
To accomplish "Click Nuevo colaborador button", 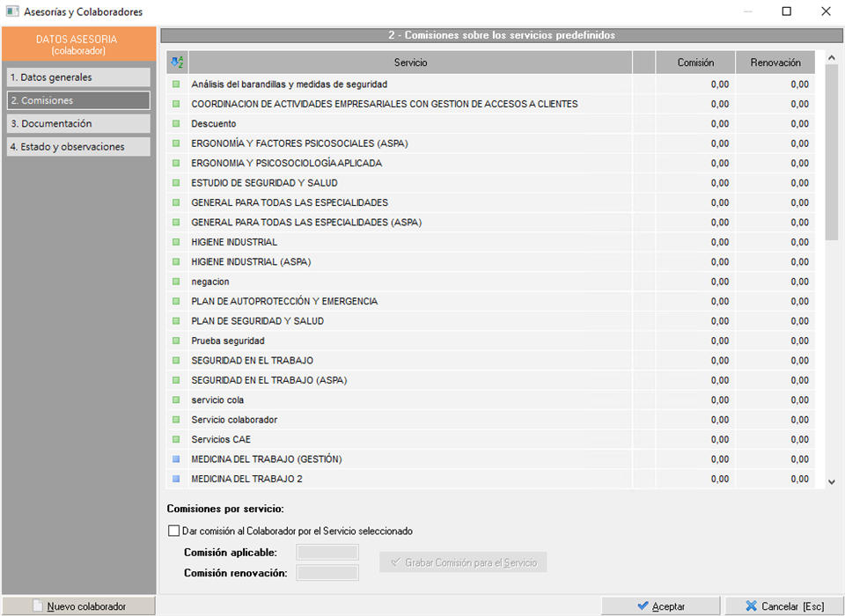I will click(78, 606).
